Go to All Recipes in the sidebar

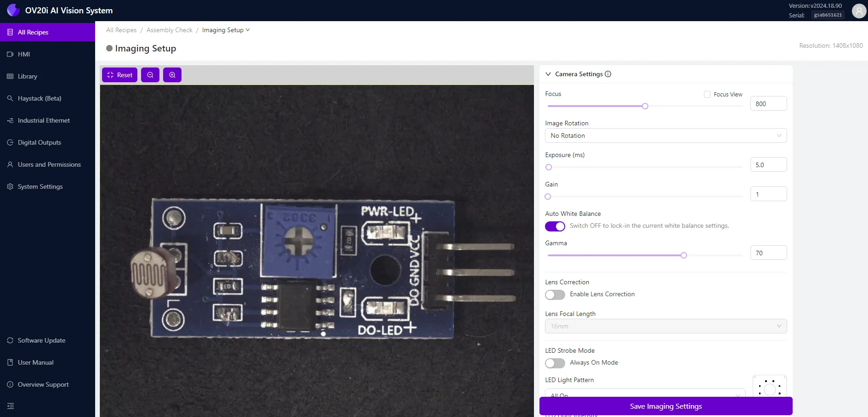(x=33, y=32)
